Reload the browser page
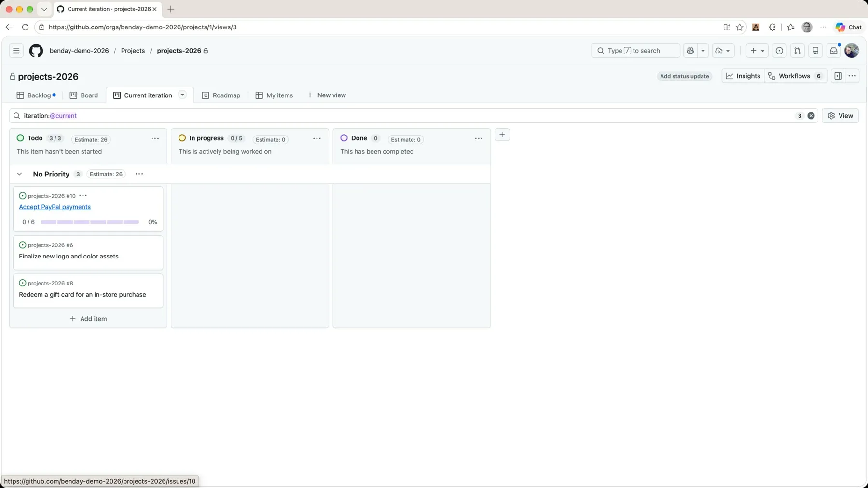Viewport: 868px width, 488px height. (x=26, y=27)
